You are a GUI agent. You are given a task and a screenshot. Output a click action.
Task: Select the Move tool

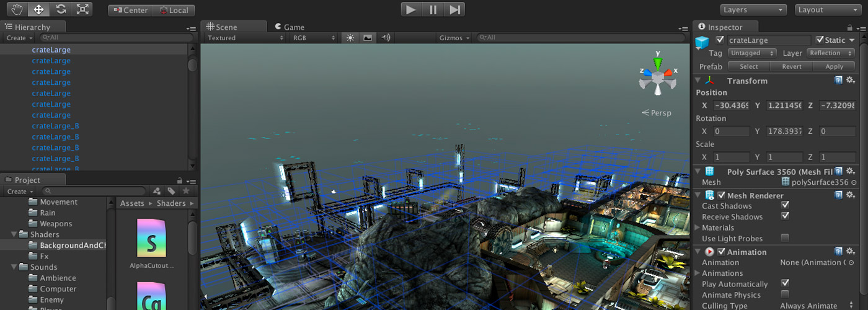click(39, 9)
